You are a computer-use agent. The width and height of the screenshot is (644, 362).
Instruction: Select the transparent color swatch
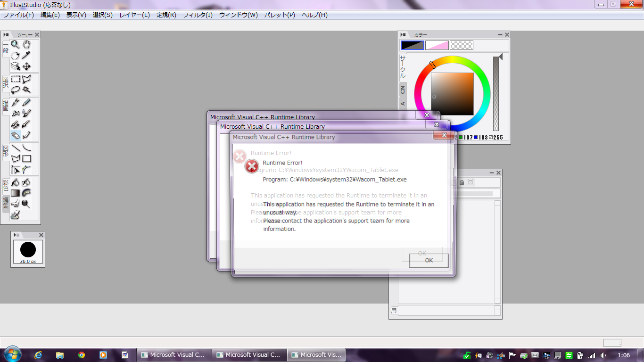(x=462, y=45)
